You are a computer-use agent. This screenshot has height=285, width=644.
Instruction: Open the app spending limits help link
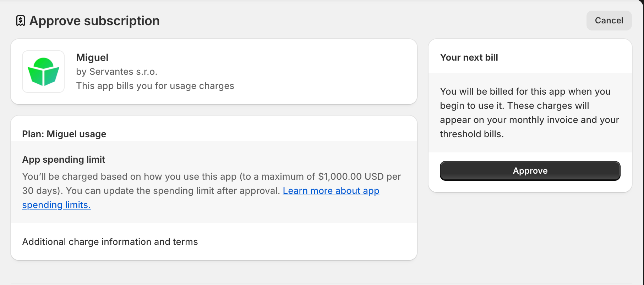pos(331,191)
